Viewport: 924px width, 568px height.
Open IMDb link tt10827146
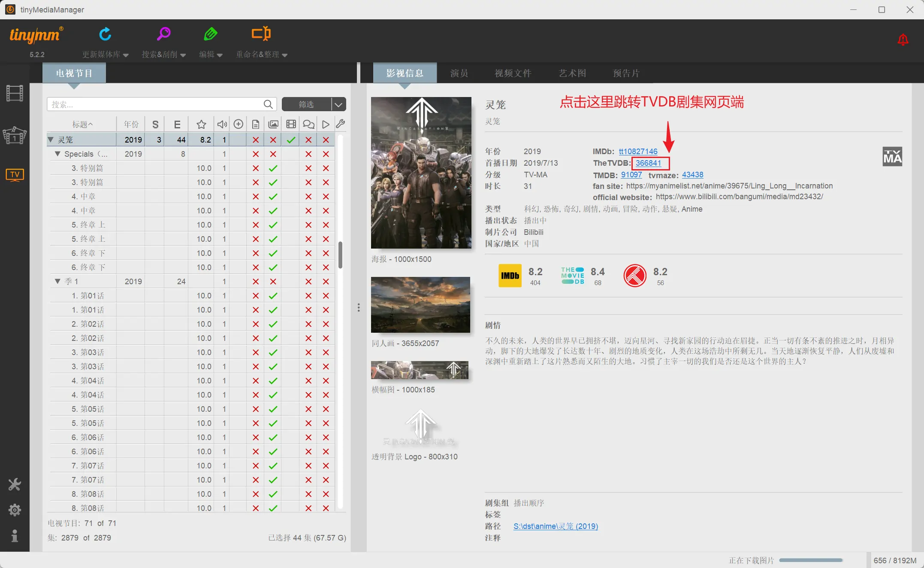pos(638,152)
